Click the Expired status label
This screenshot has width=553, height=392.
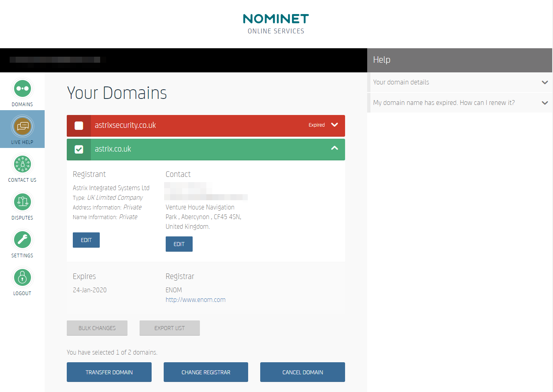click(317, 125)
